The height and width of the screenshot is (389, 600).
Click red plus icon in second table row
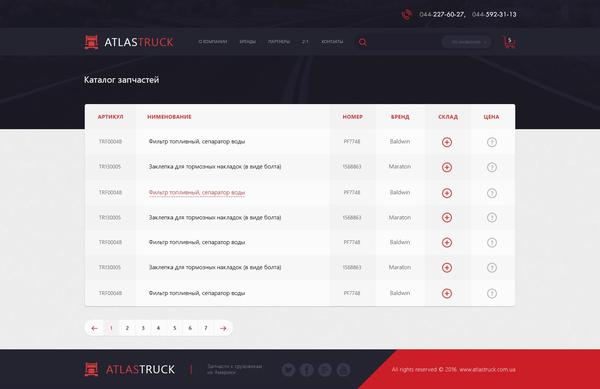coord(447,167)
